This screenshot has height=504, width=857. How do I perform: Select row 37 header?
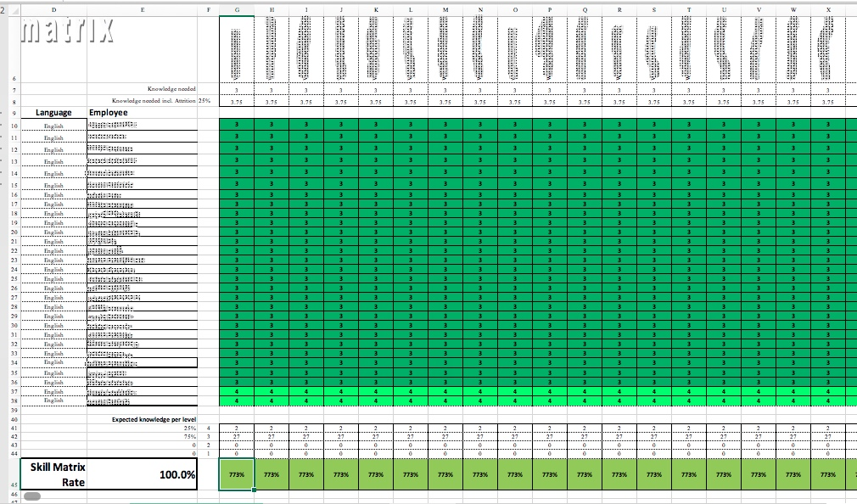14,391
